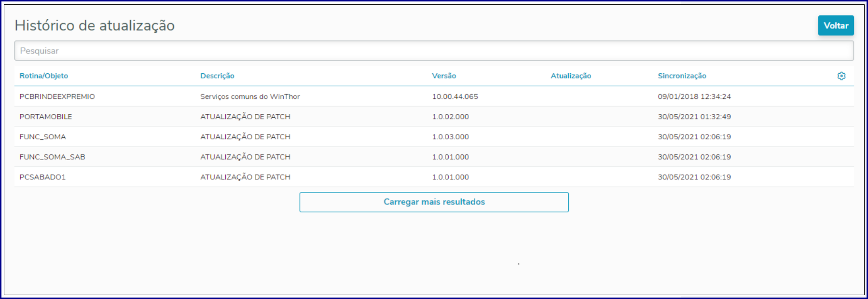Open table settings gear icon
This screenshot has width=868, height=299.
point(841,76)
